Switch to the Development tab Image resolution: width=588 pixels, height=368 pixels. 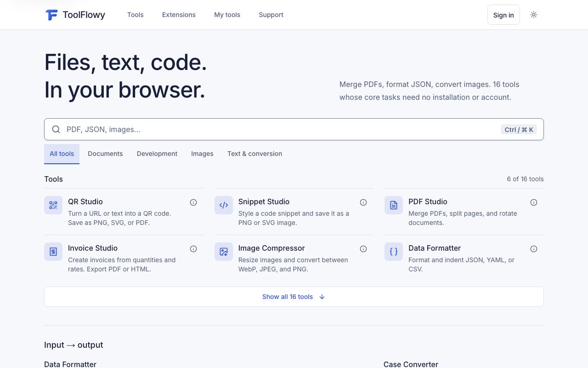point(157,154)
